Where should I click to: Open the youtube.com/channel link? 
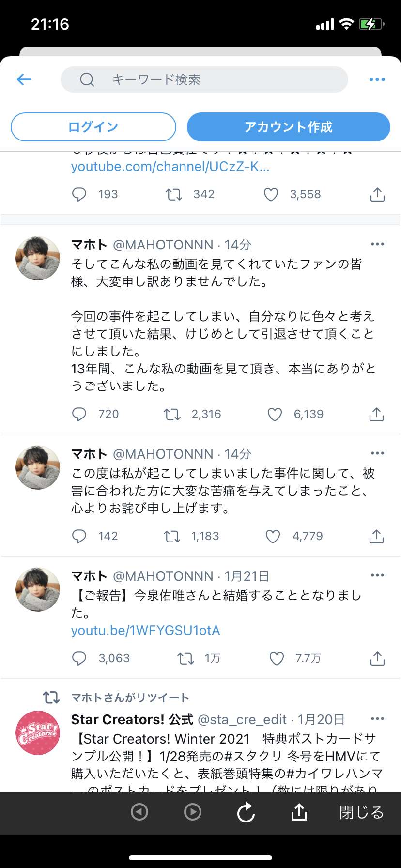coord(170,167)
